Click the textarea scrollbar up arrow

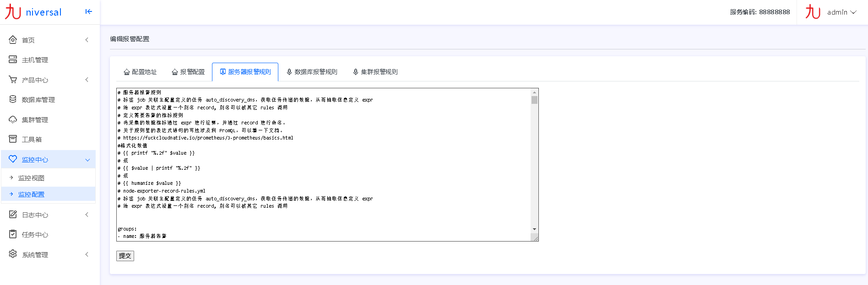click(534, 92)
